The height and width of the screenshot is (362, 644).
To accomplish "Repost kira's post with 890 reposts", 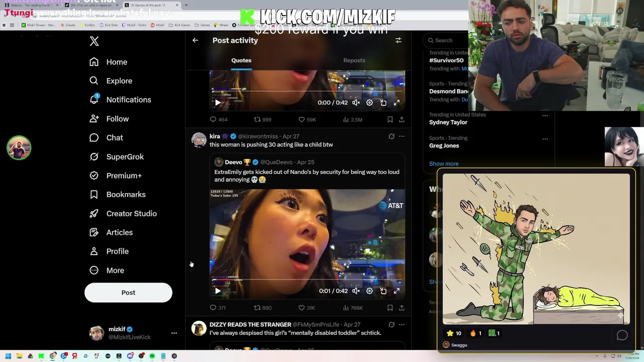I will click(x=263, y=308).
